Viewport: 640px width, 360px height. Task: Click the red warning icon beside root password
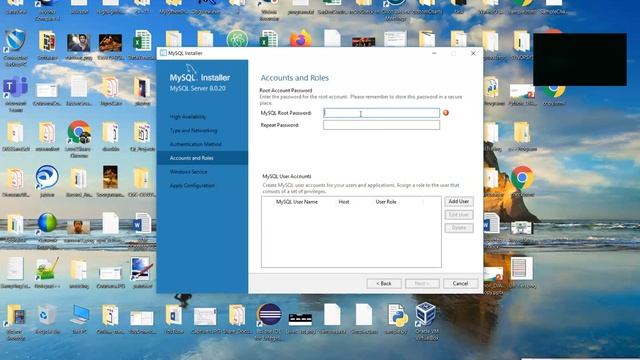(x=446, y=113)
